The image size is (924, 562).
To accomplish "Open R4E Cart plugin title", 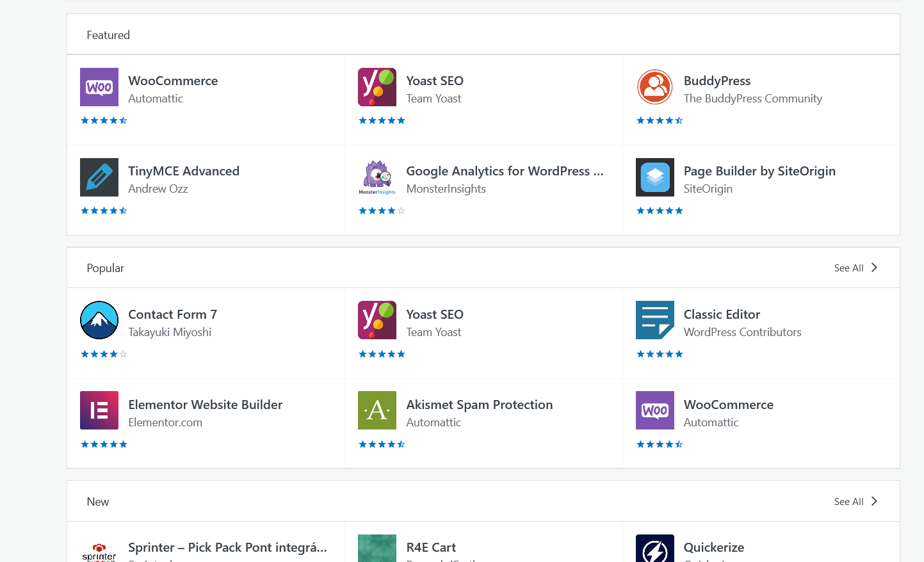I will (x=431, y=547).
